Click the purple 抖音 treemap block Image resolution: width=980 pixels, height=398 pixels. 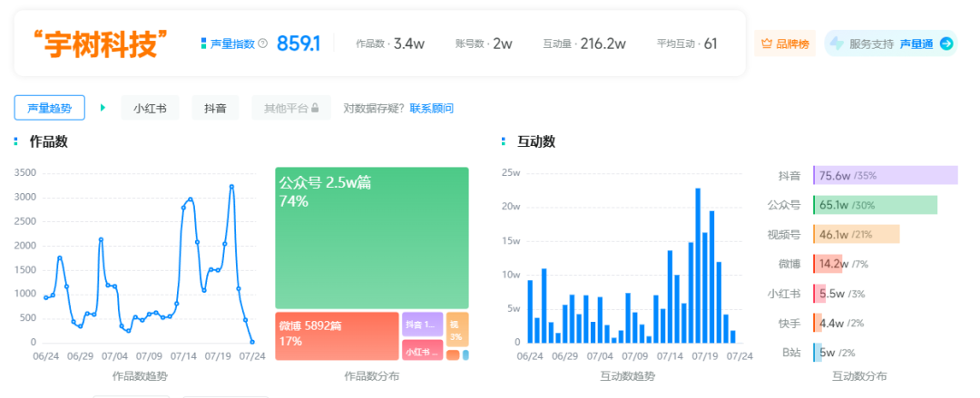point(422,324)
